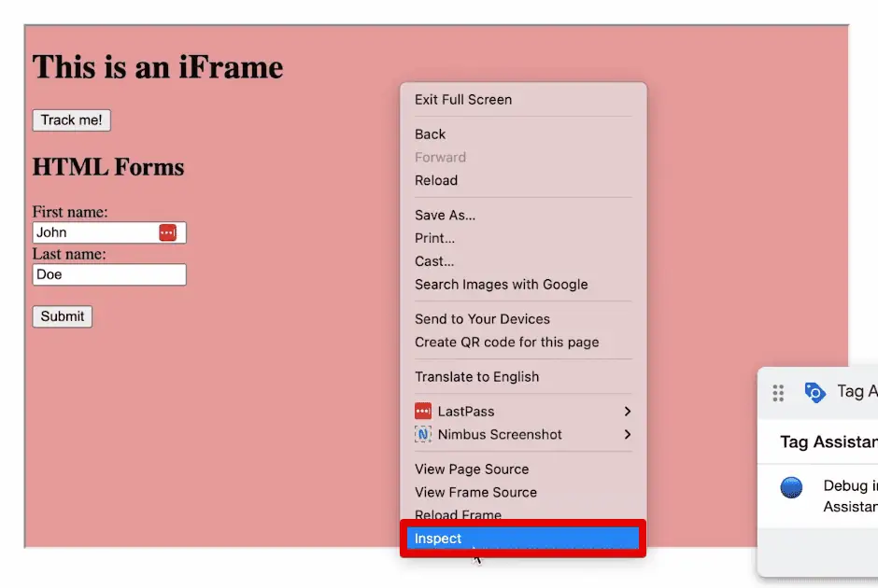Expand the Nimbus Screenshot submenu arrow
Image resolution: width=878 pixels, height=588 pixels.
point(628,434)
